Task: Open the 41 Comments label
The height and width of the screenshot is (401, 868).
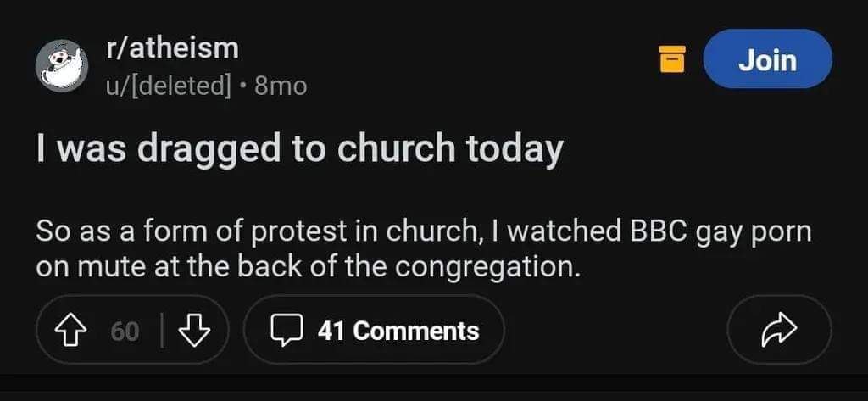Action: [398, 330]
